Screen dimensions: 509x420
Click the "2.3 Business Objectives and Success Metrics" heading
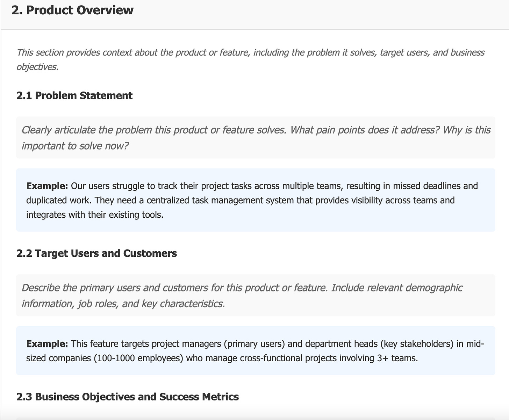[x=128, y=397]
